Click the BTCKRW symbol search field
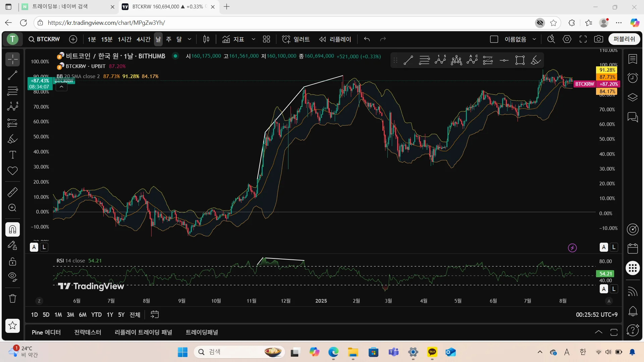This screenshot has height=362, width=644. pyautogui.click(x=44, y=39)
